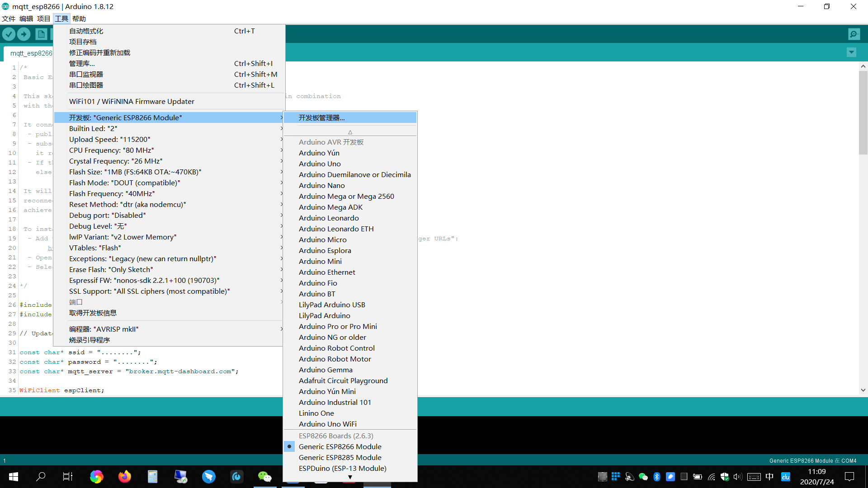This screenshot has height=488, width=868.
Task: Open the 开发板管理器 boards manager entry
Action: [321, 117]
